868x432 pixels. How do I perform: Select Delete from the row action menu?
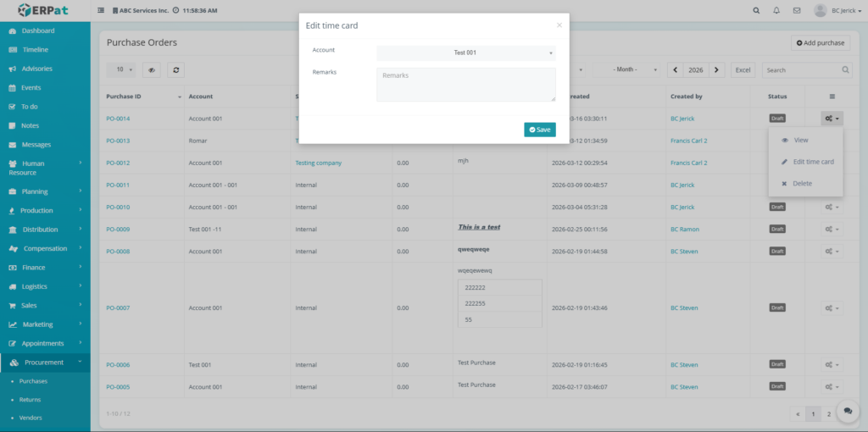[802, 183]
